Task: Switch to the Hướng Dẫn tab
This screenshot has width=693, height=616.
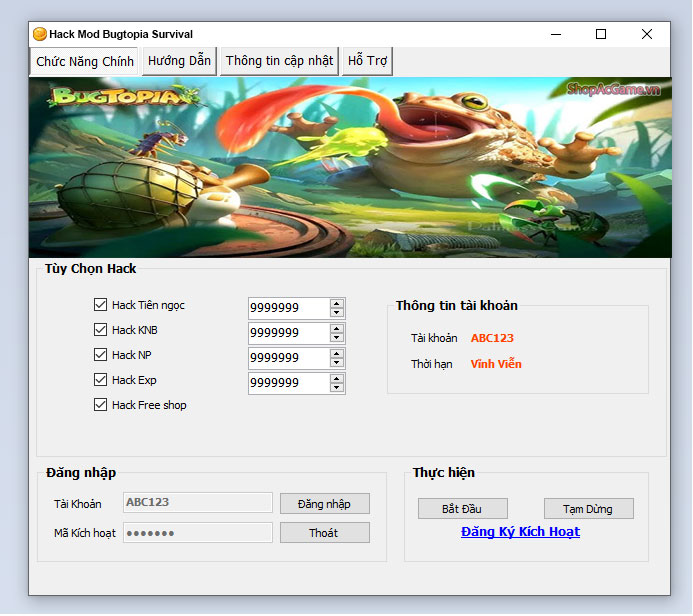Action: coord(179,61)
